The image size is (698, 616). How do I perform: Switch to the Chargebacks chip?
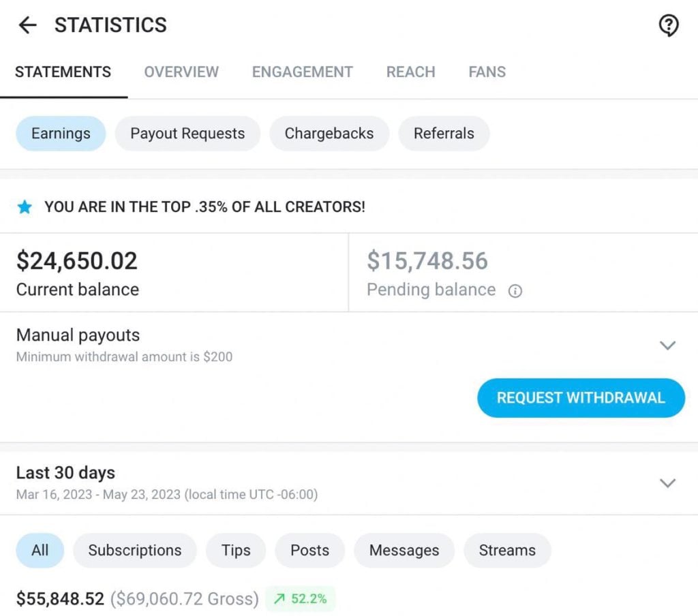pyautogui.click(x=329, y=134)
